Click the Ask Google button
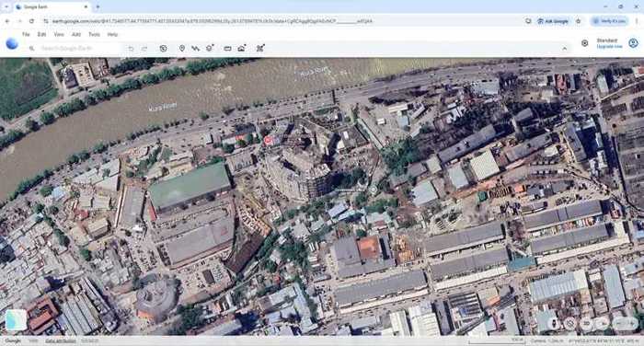 [x=553, y=21]
